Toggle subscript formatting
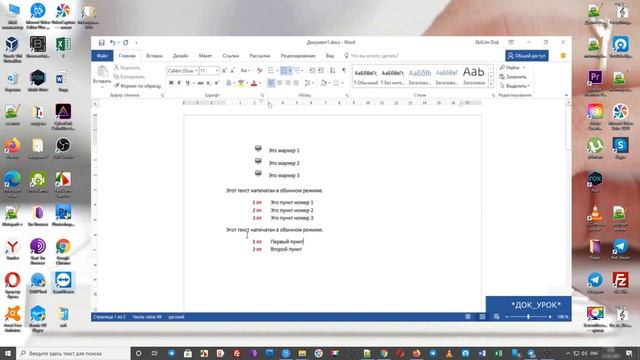This screenshot has width=640, height=360. [x=209, y=83]
